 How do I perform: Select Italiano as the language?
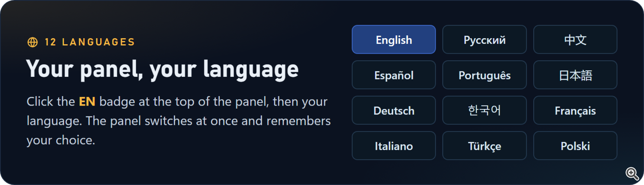[394, 146]
